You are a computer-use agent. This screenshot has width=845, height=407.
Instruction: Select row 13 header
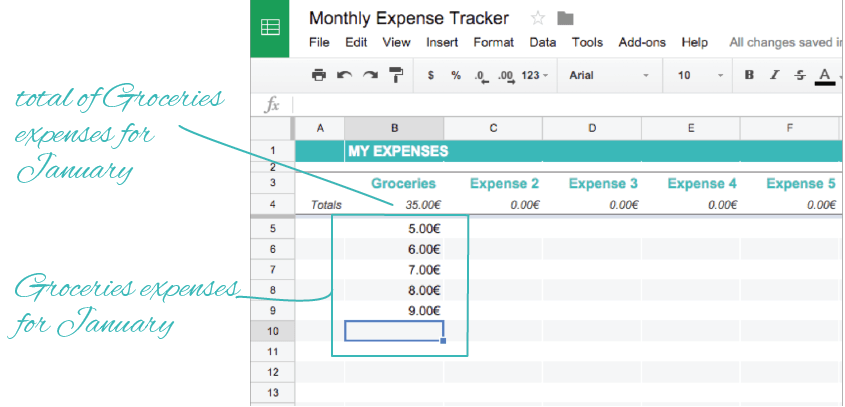(x=273, y=392)
